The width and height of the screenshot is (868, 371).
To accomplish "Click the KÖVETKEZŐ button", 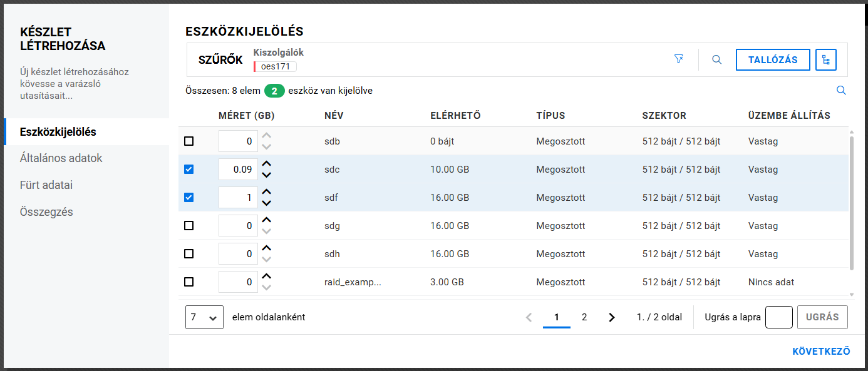I will point(821,352).
